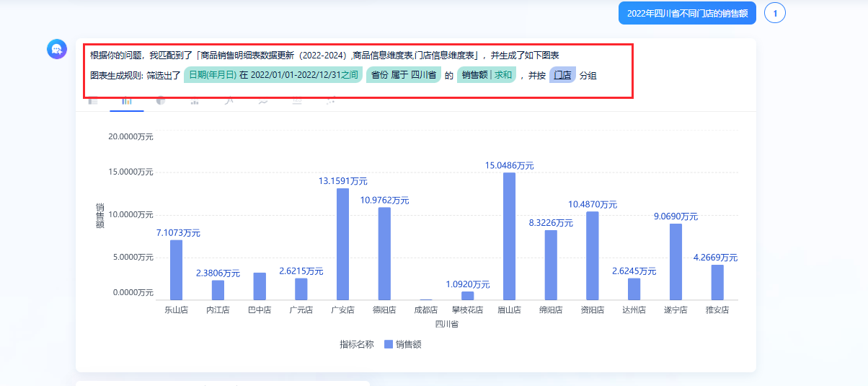Select the table view chart type icon

coord(93,101)
